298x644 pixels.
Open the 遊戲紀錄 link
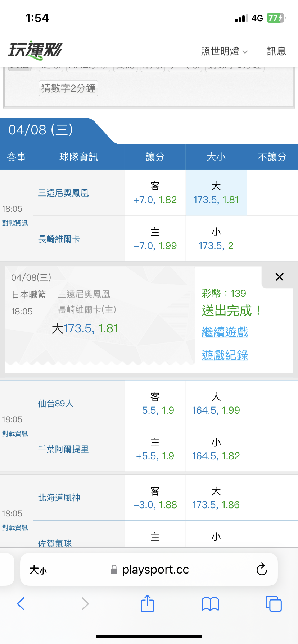point(225,355)
